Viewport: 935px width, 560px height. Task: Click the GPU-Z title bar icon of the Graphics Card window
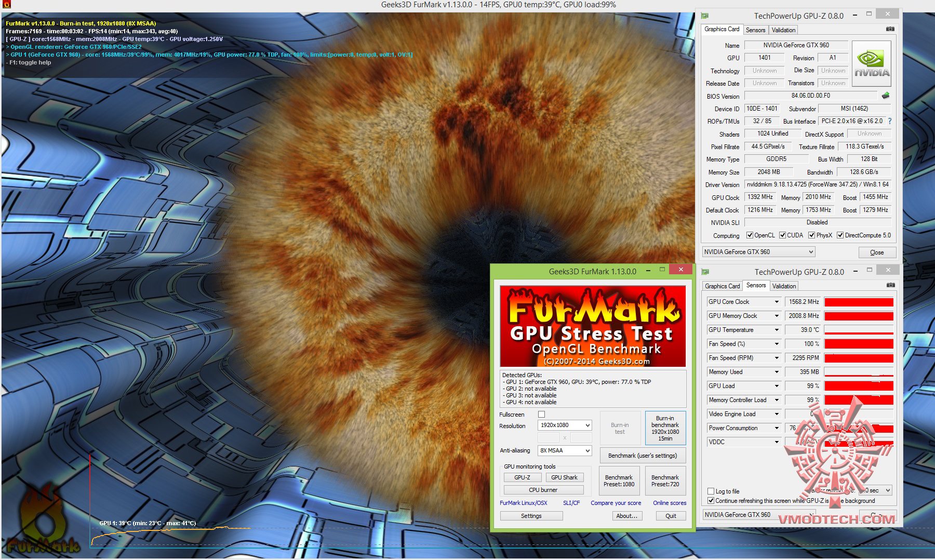click(705, 16)
